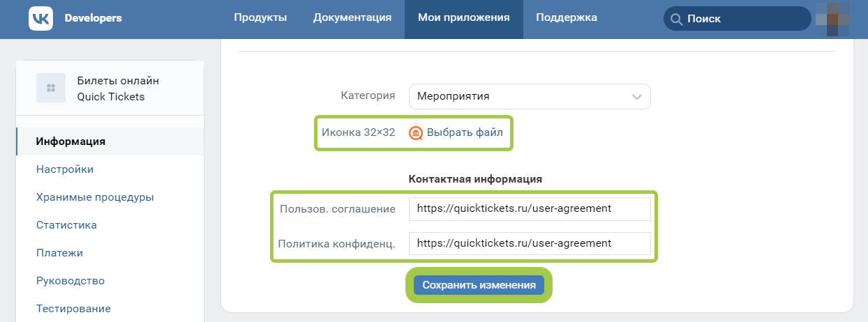Select the Мои приложения tab

[x=464, y=20]
